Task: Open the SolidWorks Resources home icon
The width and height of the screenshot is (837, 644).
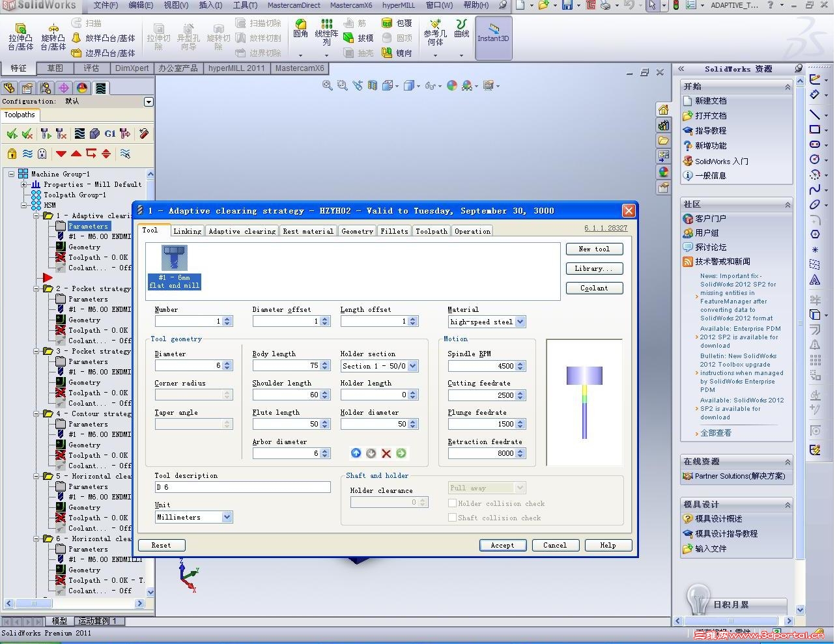Action: click(663, 109)
